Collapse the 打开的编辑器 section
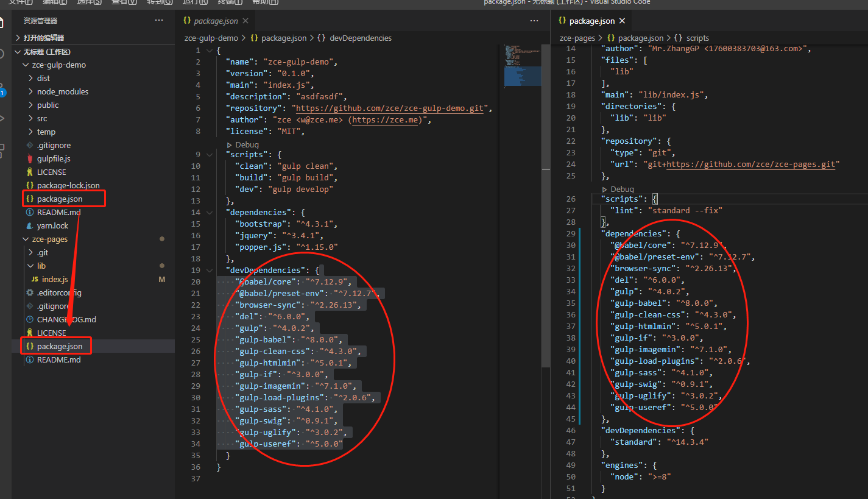This screenshot has width=868, height=499. coord(18,38)
